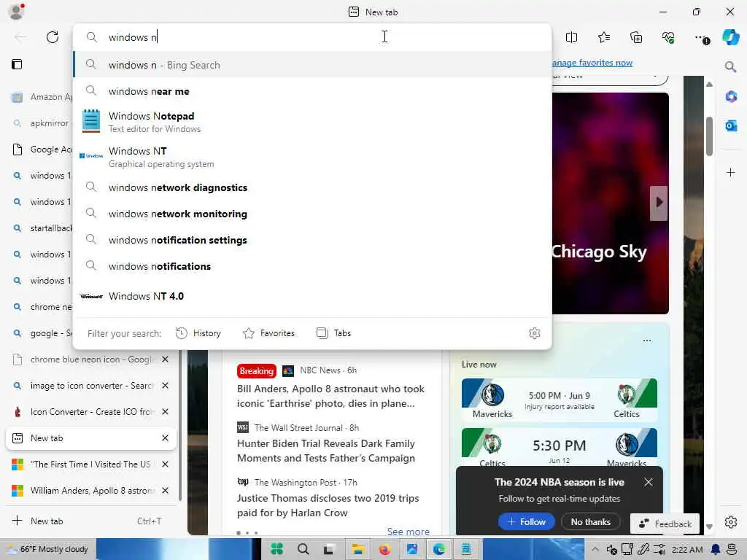
Task: Launch Firefox from the taskbar
Action: (x=385, y=549)
